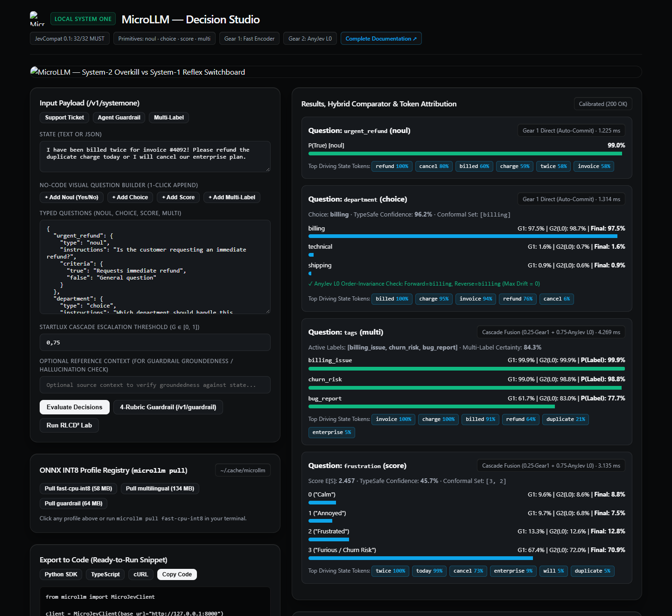This screenshot has width=672, height=616.
Task: Click the 'cancel 80%' token chip
Action: (434, 166)
